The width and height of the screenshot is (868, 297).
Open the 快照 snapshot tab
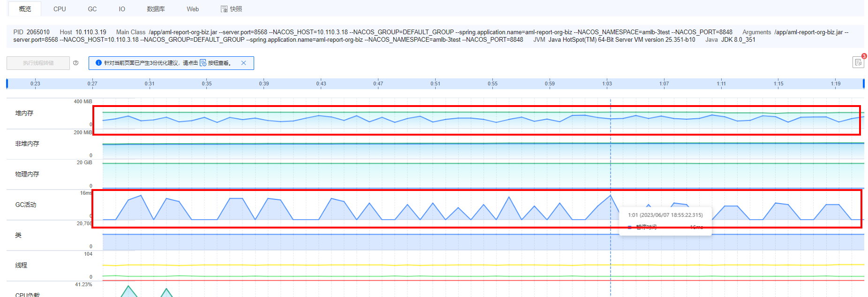point(231,9)
